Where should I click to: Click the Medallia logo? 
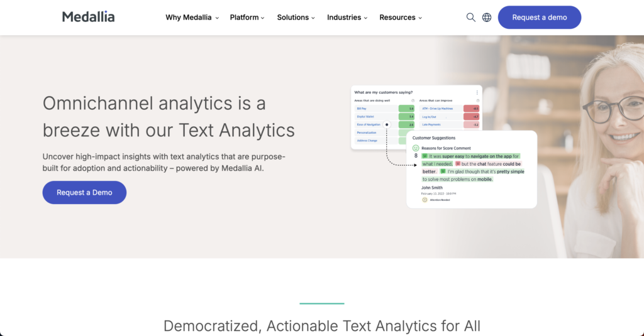coord(88,17)
